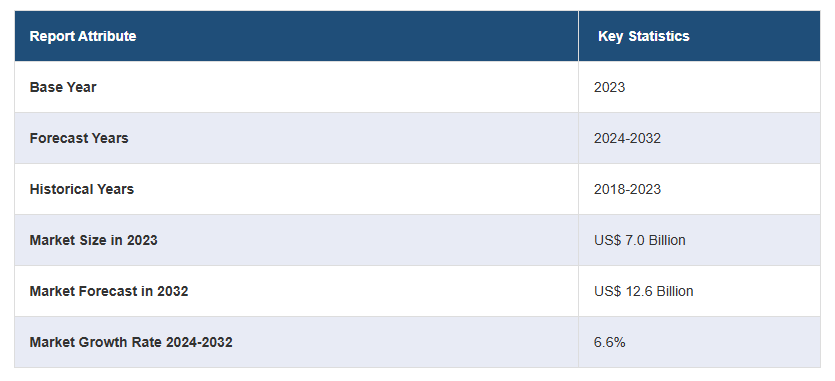Image resolution: width=835 pixels, height=381 pixels.
Task: Select the Forecast Years label
Action: click(79, 138)
